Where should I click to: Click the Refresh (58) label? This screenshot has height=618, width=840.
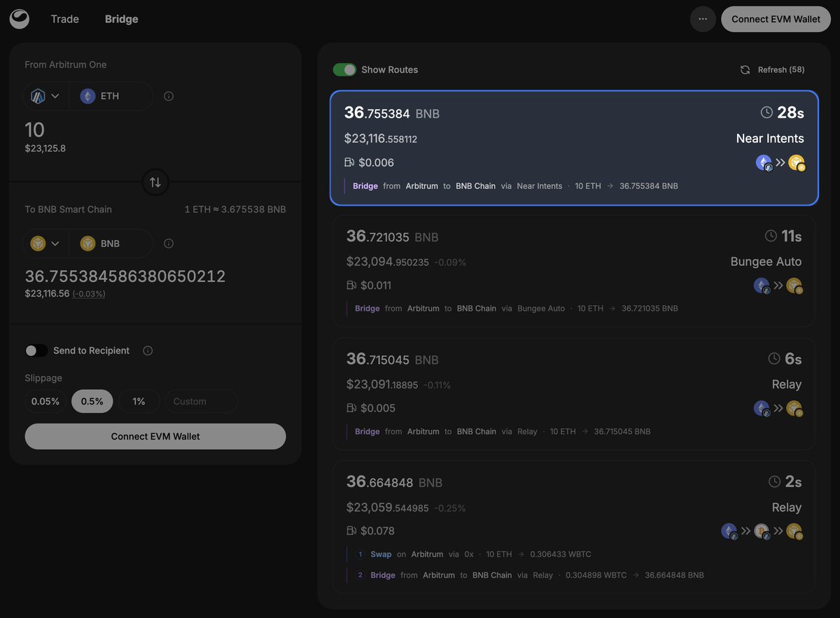coord(781,70)
